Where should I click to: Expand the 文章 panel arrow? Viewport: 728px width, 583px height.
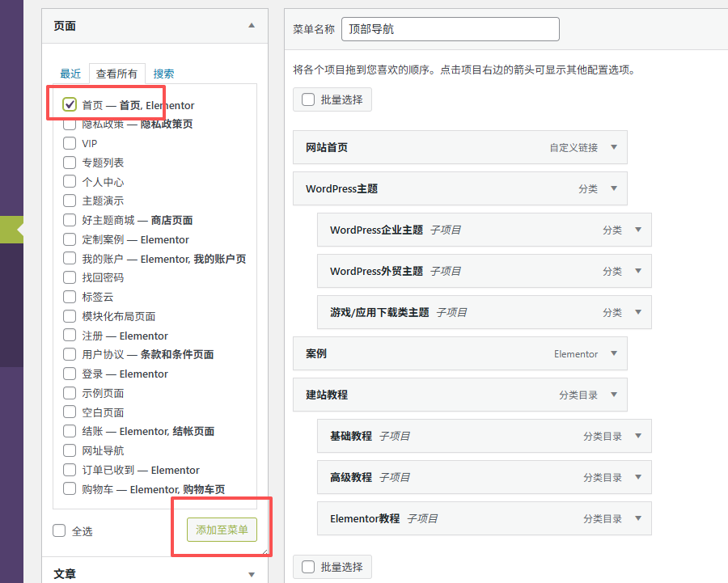coord(252,575)
